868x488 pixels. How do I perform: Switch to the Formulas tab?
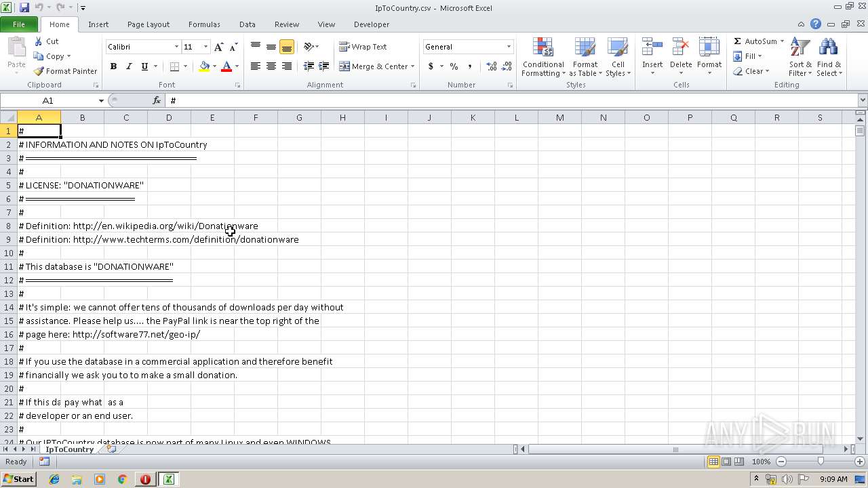204,24
